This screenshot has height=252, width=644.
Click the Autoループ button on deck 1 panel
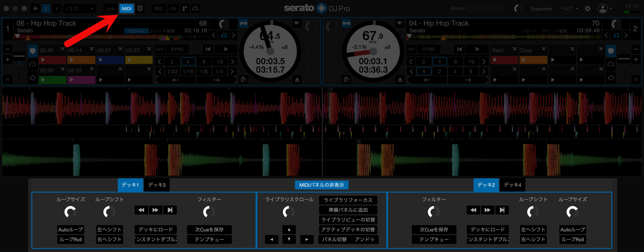click(70, 229)
